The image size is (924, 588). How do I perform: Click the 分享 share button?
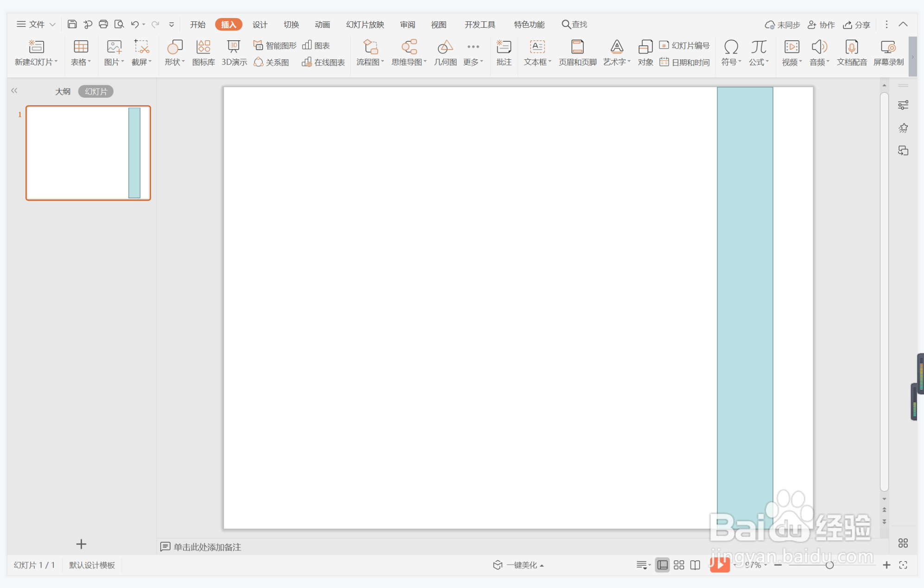point(857,25)
